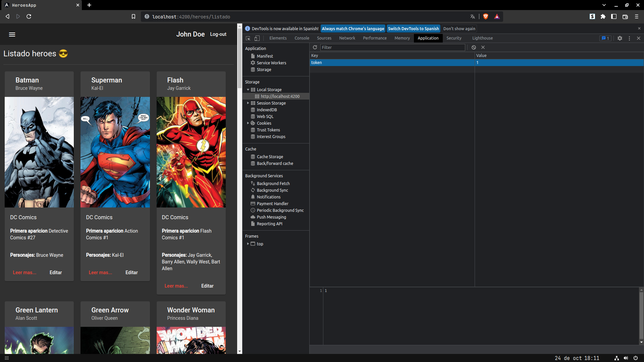644x362 pixels.
Task: Focus the storage Filter input field
Action: 392,47
